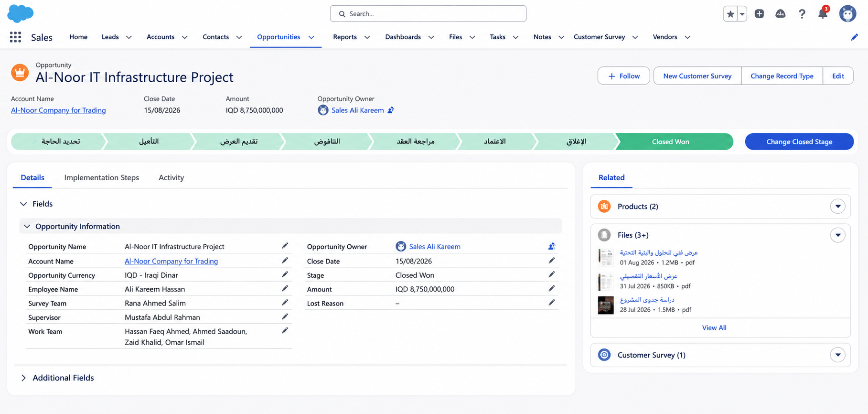Image resolution: width=868 pixels, height=414 pixels.
Task: Edit the Opportunity Currency field
Action: click(x=285, y=274)
